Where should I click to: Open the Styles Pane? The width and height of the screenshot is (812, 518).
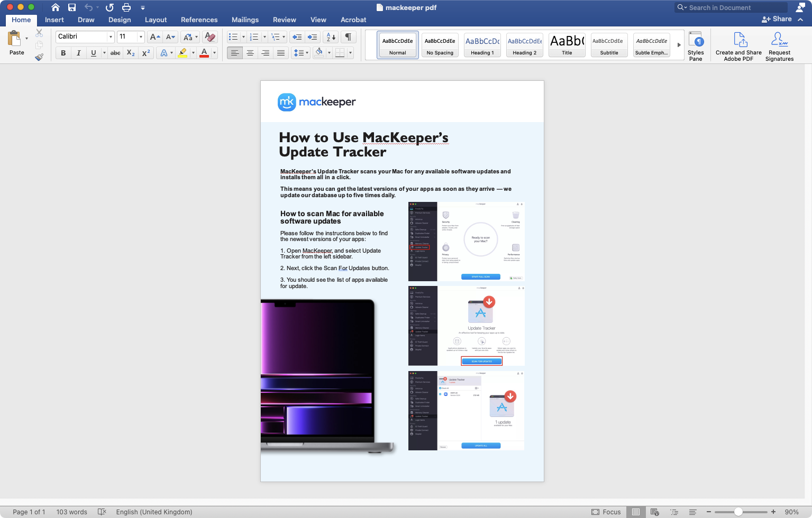tap(696, 47)
